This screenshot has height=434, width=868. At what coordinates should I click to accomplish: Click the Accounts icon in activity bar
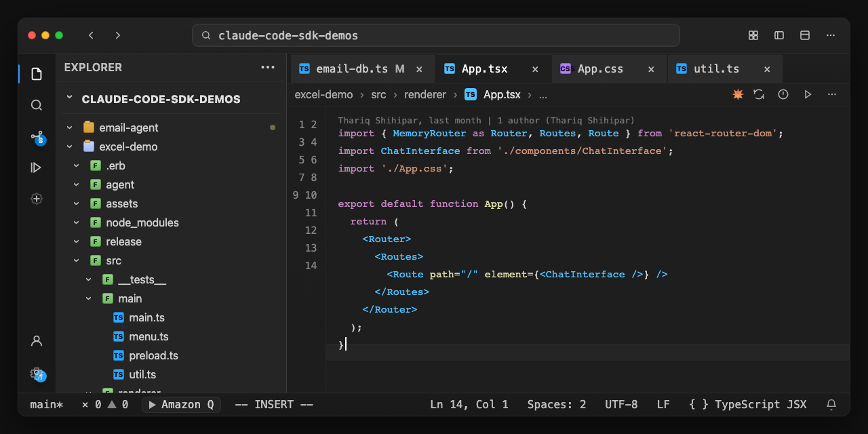click(37, 341)
